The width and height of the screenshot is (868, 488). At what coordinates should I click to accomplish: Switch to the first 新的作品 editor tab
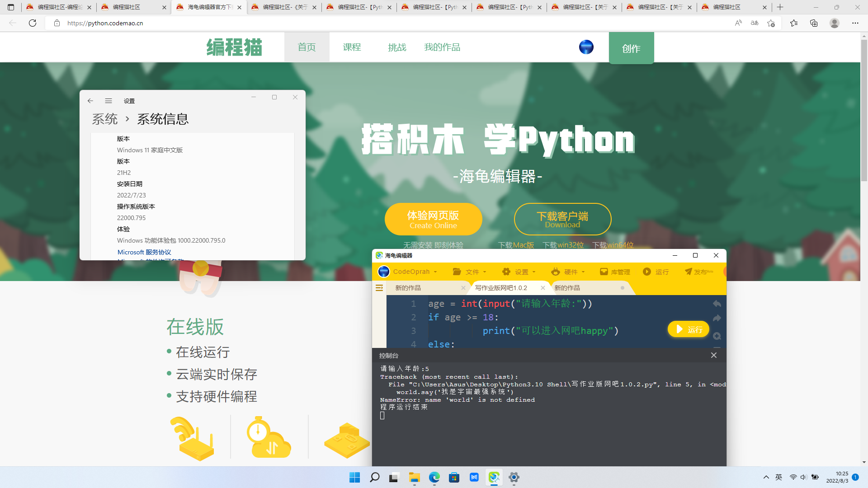click(408, 288)
